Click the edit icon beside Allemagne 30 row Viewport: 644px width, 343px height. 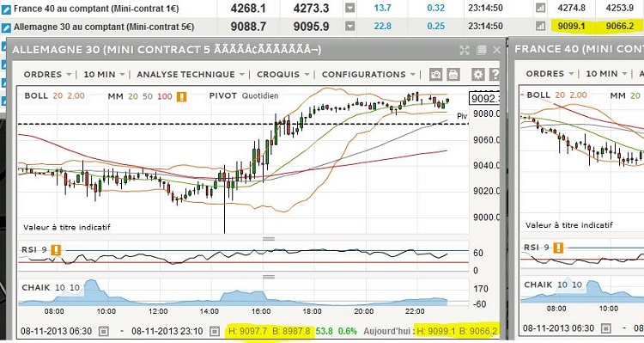coord(6,28)
